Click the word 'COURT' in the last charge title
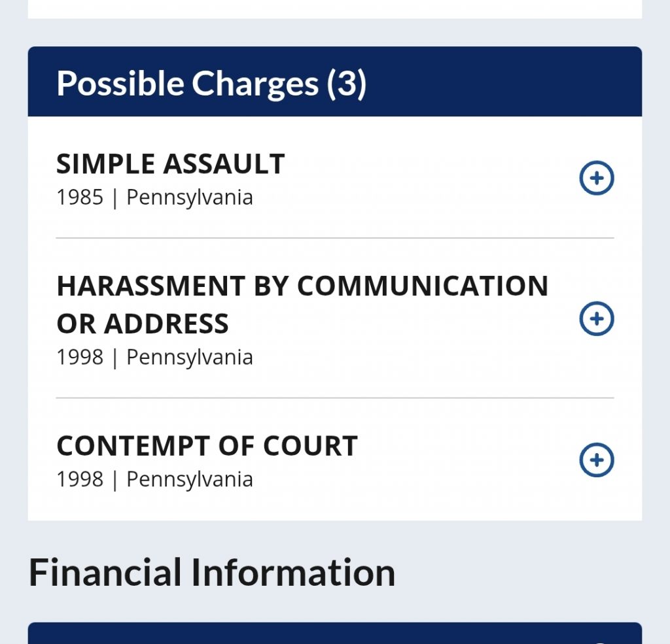670x644 pixels. pyautogui.click(x=310, y=446)
